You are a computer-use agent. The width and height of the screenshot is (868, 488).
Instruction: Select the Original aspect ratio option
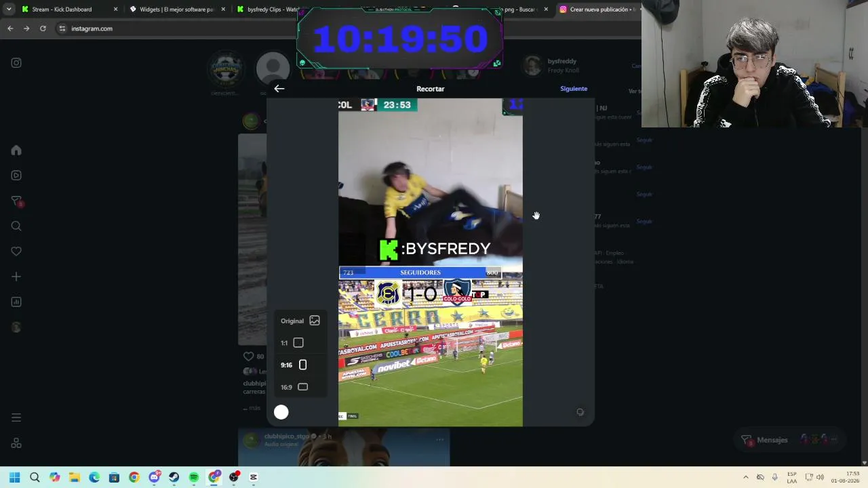point(300,321)
